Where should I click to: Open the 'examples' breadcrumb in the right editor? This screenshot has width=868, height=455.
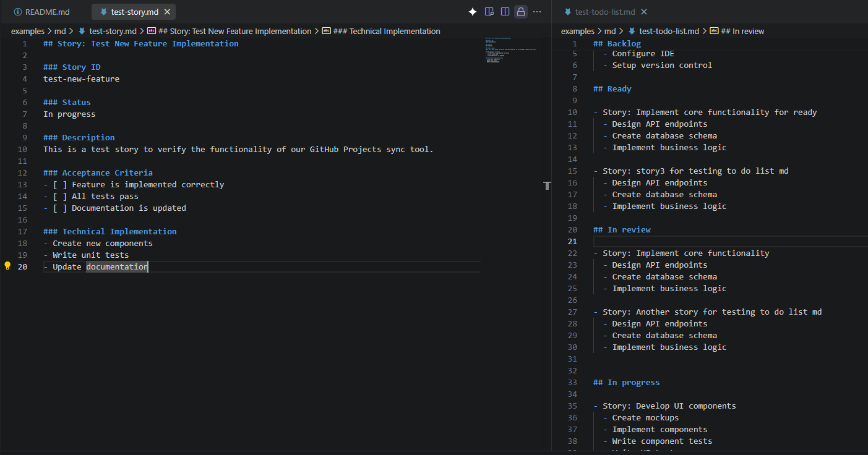click(578, 31)
